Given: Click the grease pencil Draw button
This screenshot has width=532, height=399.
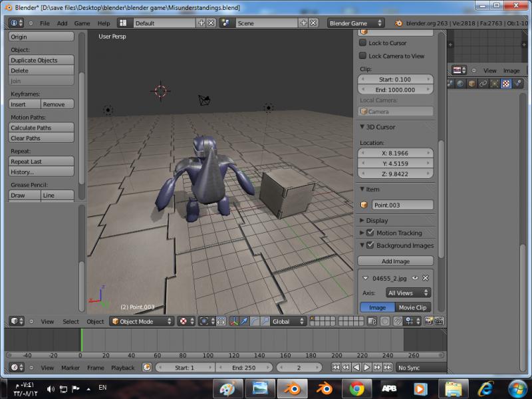Looking at the screenshot, I should (25, 195).
